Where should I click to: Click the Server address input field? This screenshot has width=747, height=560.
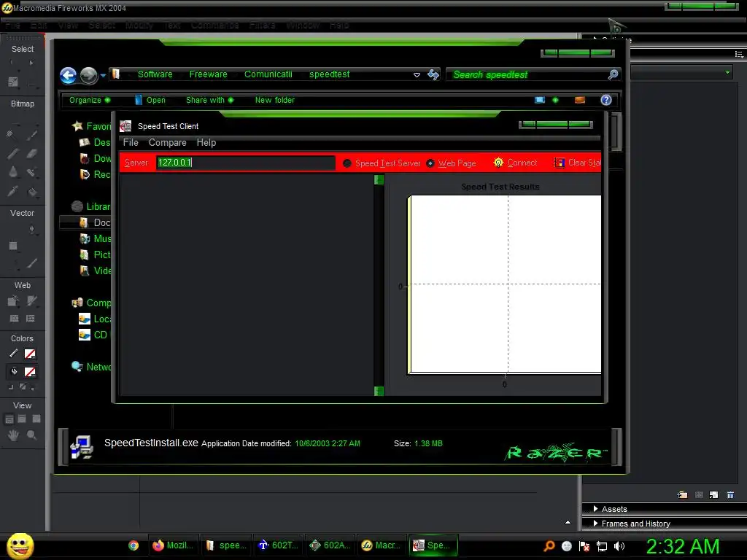(x=245, y=163)
